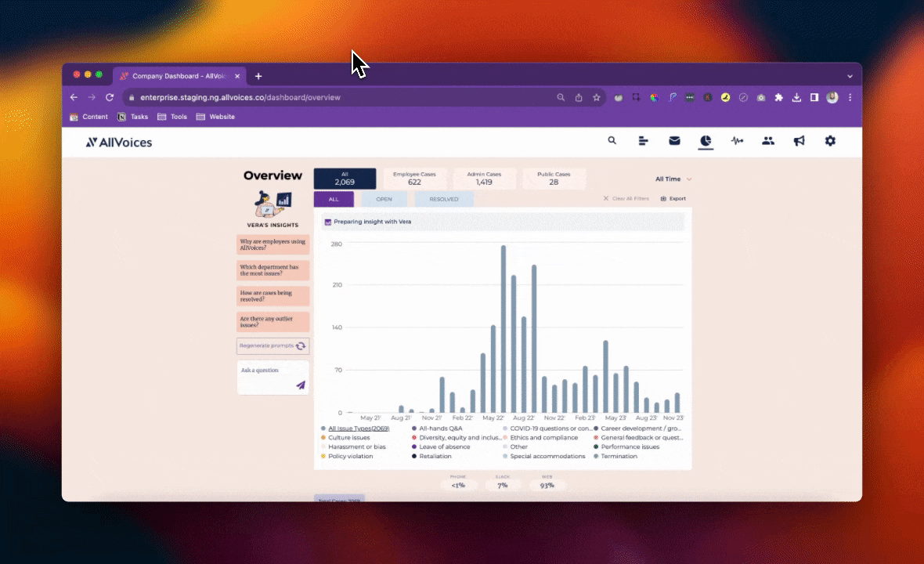Open a new browser tab
Image resolution: width=924 pixels, height=564 pixels.
258,76
